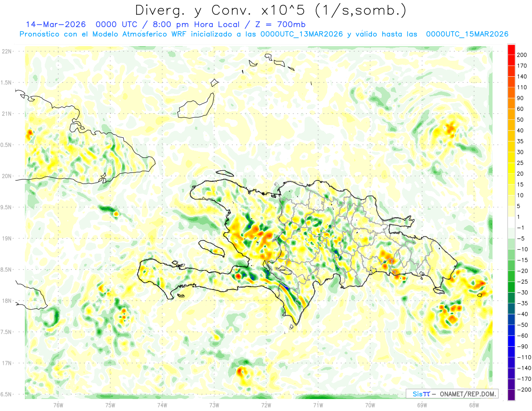Click the dark purple colorbar segment below -200
Screen dimensions: 532x411
511,395
